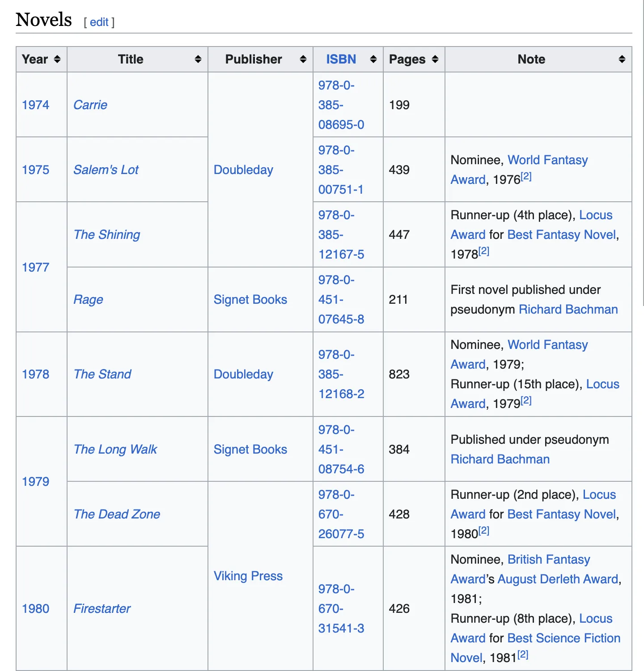Open the 1975 year link
Image resolution: width=644 pixels, height=671 pixels.
pos(35,170)
